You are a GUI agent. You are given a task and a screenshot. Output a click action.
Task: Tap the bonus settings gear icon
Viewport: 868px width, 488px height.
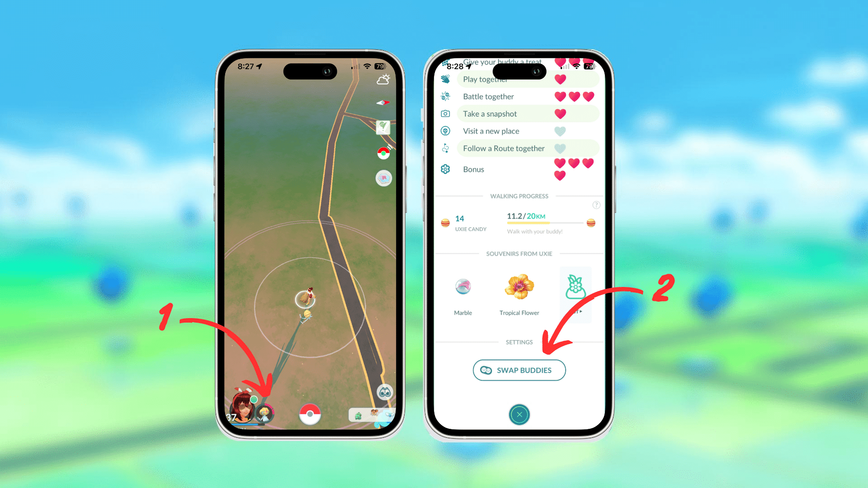point(445,169)
